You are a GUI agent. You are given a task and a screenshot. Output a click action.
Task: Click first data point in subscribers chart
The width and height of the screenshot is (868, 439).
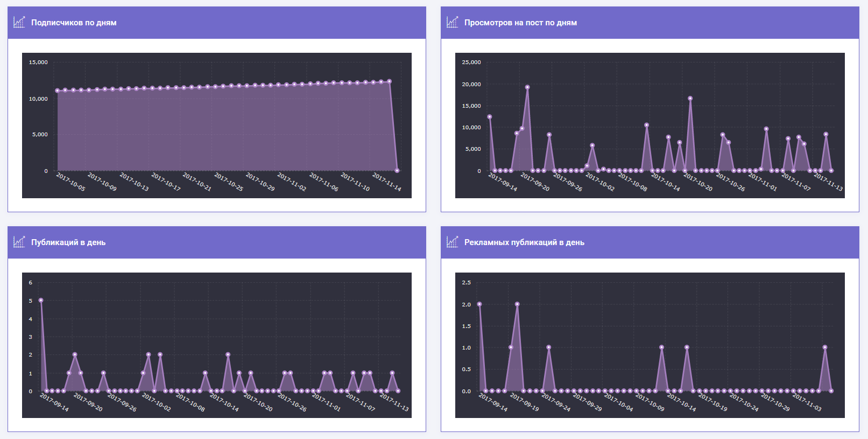[57, 90]
